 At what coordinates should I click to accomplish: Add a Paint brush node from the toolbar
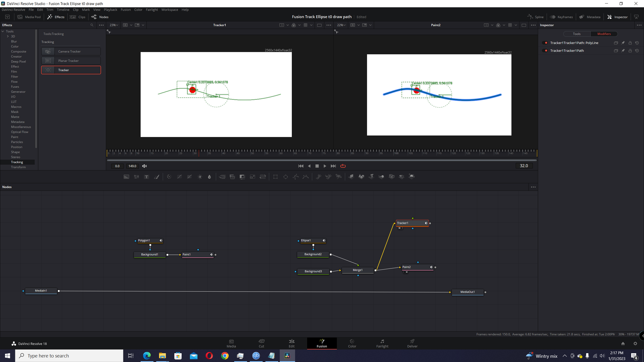coord(156,177)
